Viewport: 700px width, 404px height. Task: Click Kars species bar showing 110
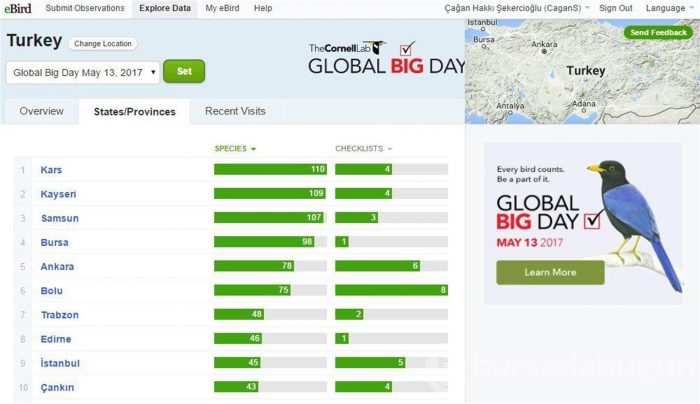270,169
